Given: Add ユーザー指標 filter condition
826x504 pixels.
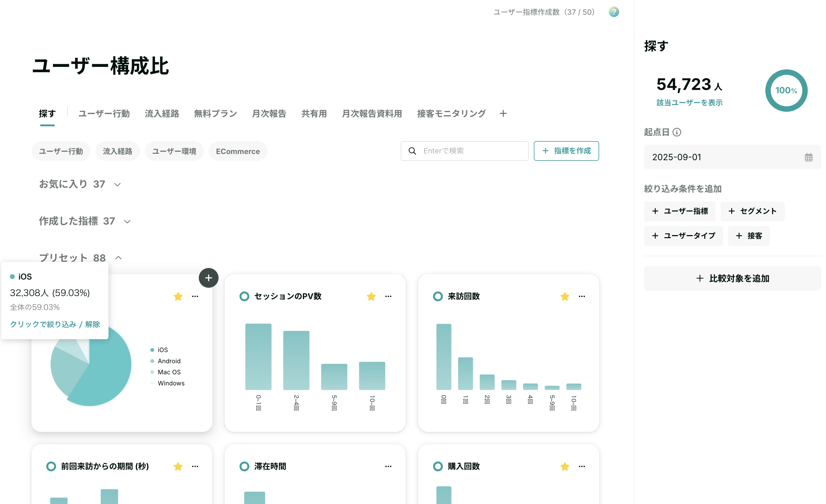Looking at the screenshot, I should [680, 211].
